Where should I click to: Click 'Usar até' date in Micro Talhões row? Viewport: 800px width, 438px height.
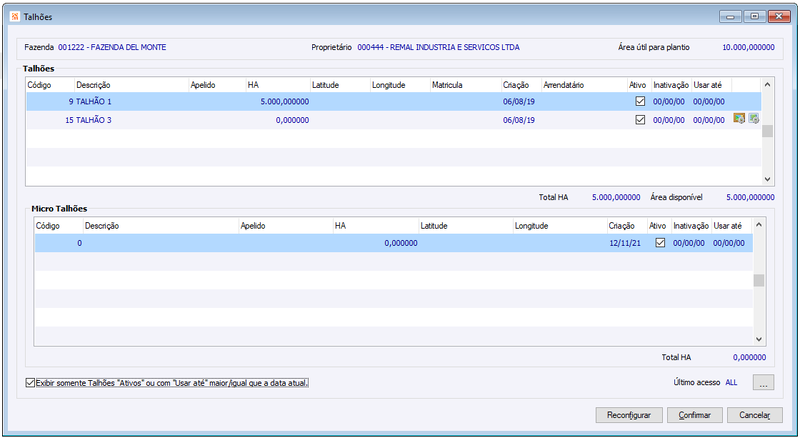729,243
